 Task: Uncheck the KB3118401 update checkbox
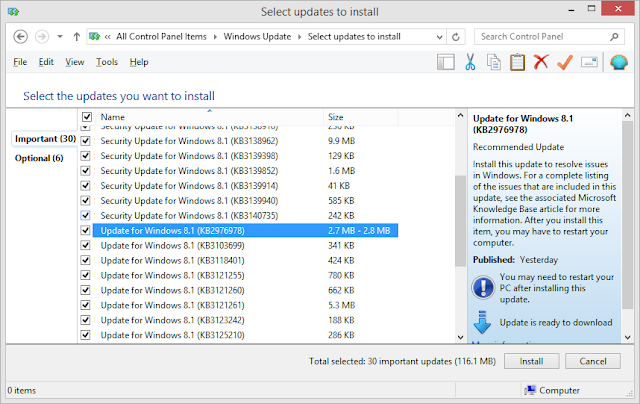pos(85,260)
